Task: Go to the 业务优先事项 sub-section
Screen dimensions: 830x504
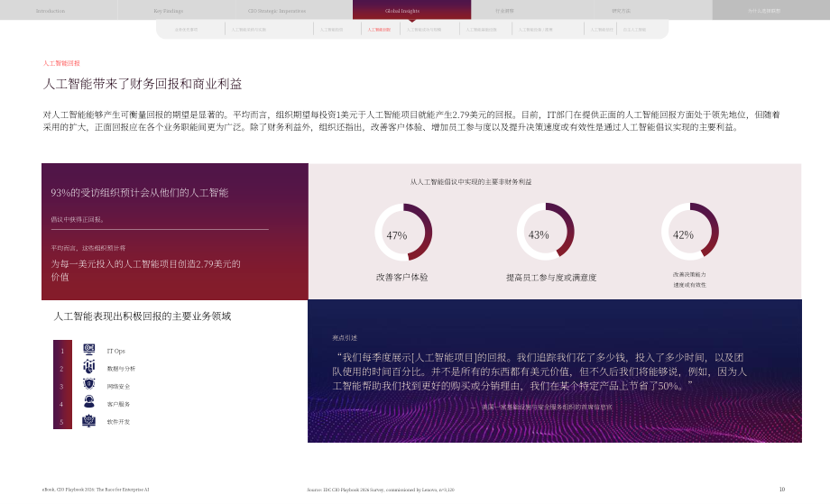Action: [187, 30]
